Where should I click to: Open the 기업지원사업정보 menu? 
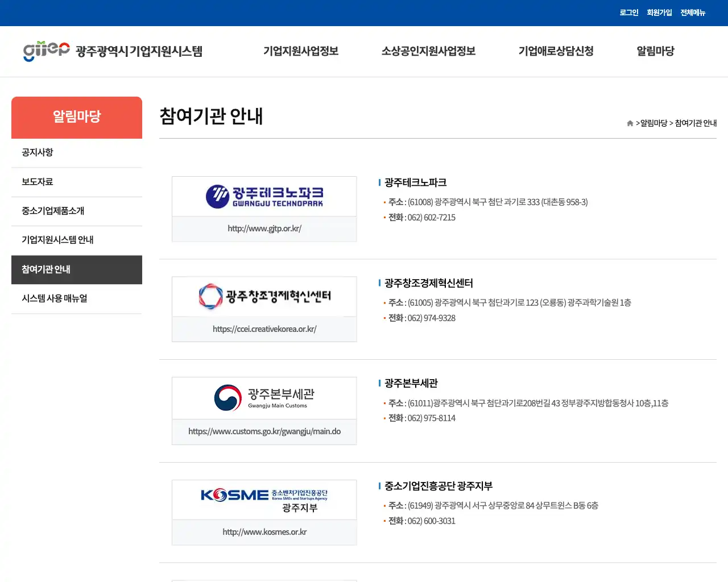click(x=301, y=51)
